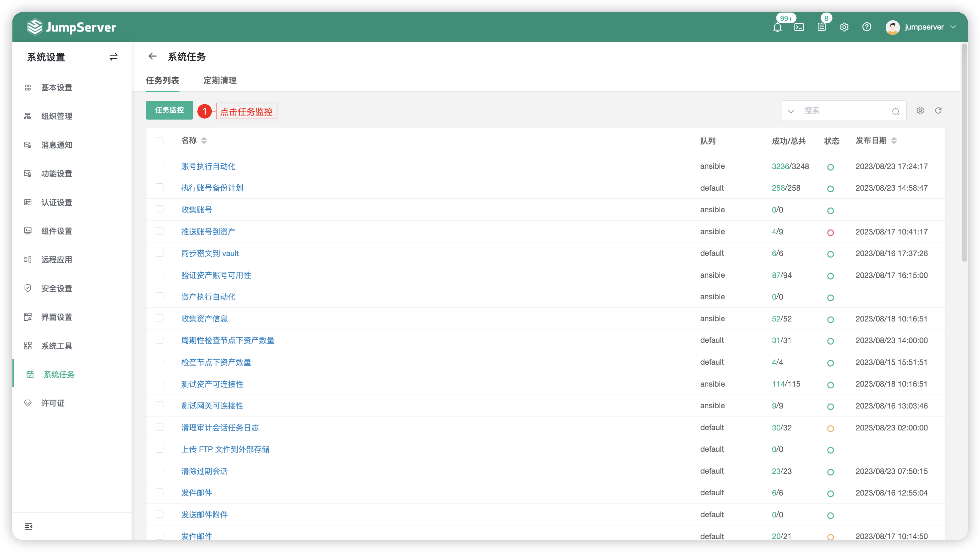Click orange status circle for 清理审计会话任务日志

click(831, 428)
